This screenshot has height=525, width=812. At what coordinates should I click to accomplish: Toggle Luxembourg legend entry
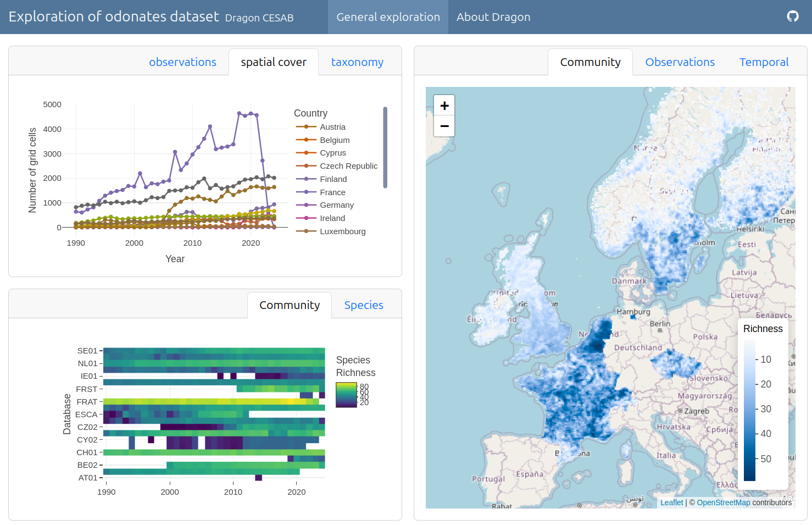342,231
